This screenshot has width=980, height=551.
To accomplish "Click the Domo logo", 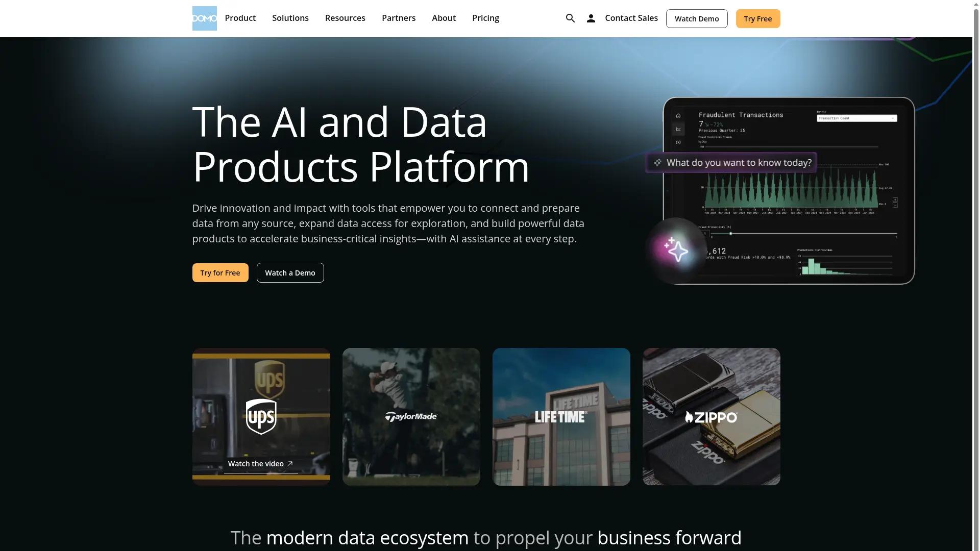I will (204, 18).
